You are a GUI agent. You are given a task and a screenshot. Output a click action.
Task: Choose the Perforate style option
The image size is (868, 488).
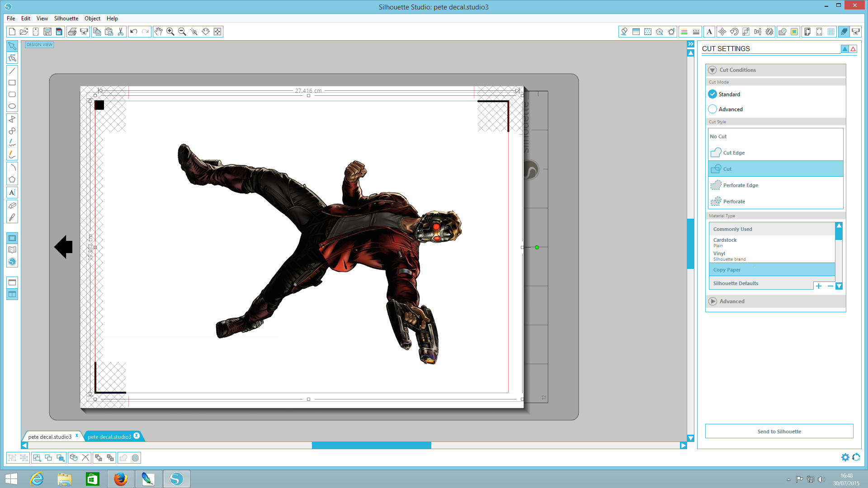click(x=776, y=202)
